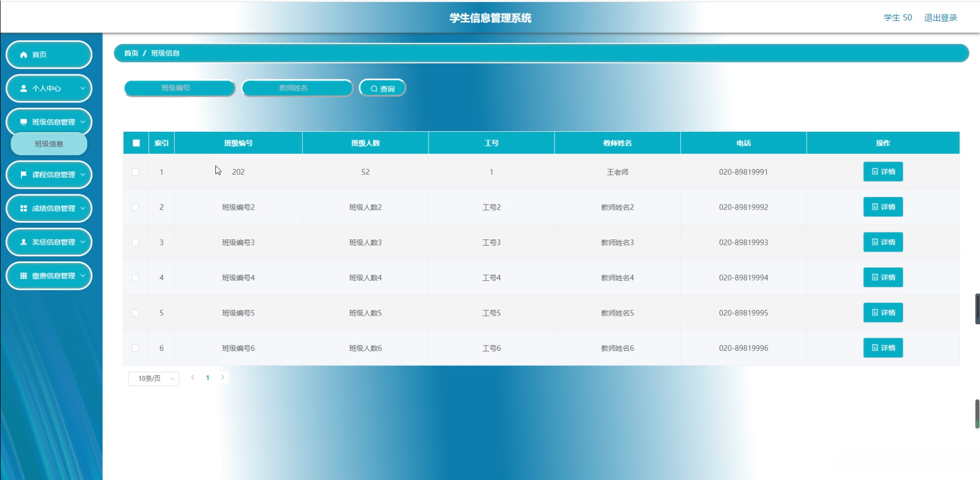The height and width of the screenshot is (480, 980).
Task: Check the box for row 班级编号4
Action: 135,278
